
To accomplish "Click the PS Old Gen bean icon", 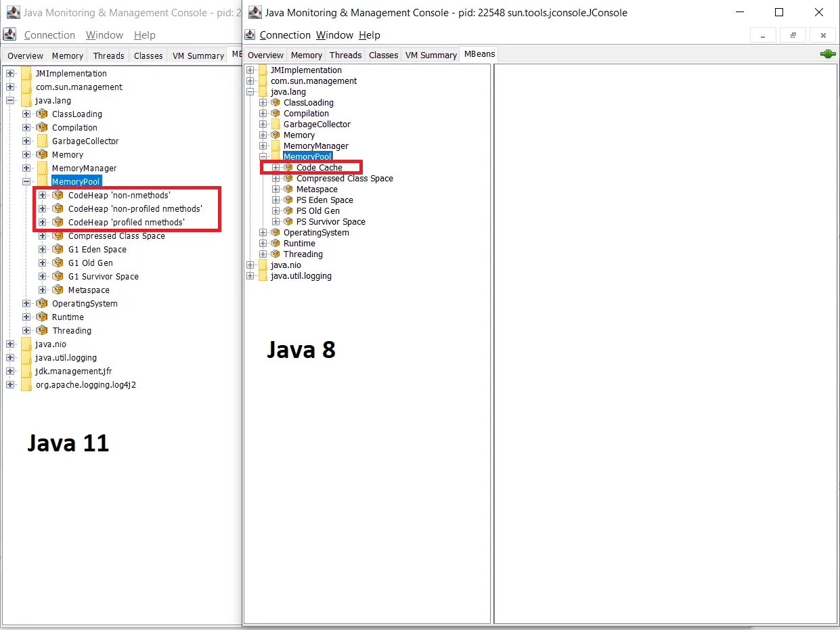I will (288, 210).
